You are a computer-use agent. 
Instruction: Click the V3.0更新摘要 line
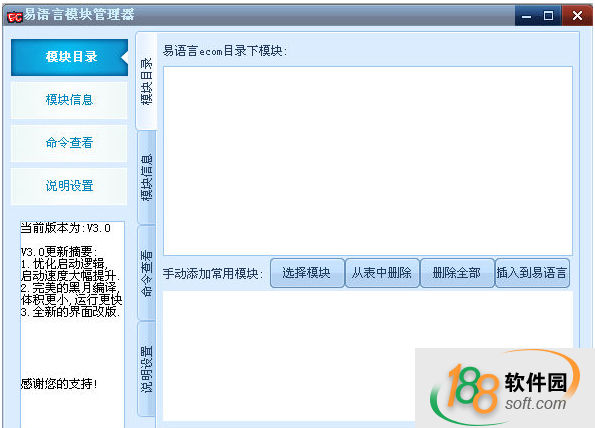pyautogui.click(x=59, y=252)
